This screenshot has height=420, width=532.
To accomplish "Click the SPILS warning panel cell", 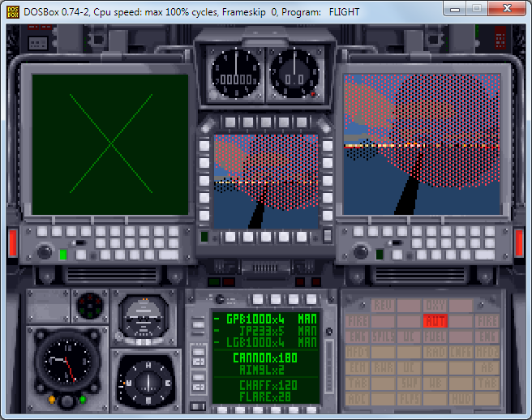I will (384, 336).
